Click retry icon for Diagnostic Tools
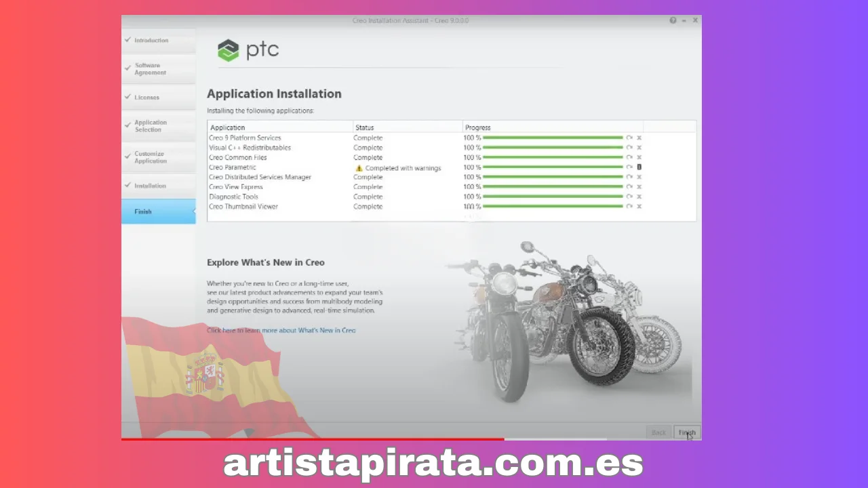Screen dimensions: 868x488 point(629,197)
